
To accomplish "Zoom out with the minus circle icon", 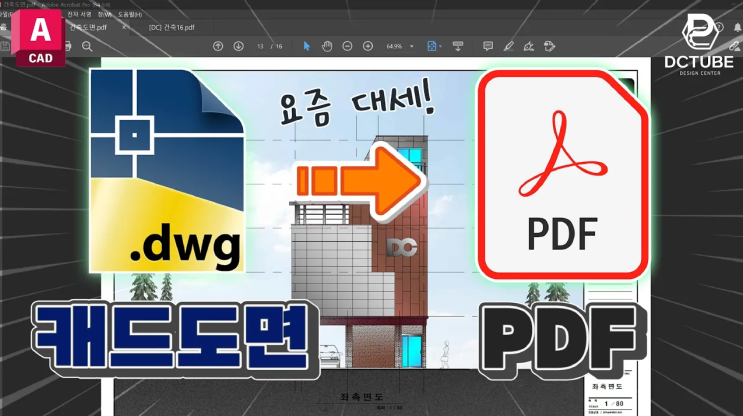I will coord(347,46).
